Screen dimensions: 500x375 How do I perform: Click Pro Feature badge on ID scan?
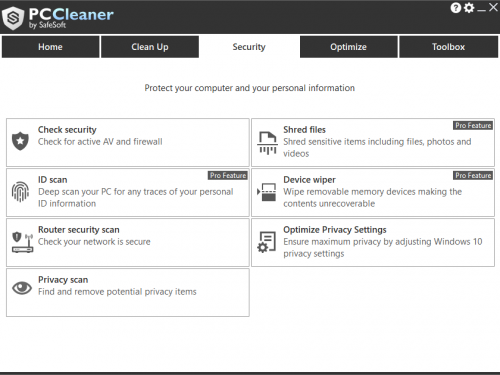(228, 175)
